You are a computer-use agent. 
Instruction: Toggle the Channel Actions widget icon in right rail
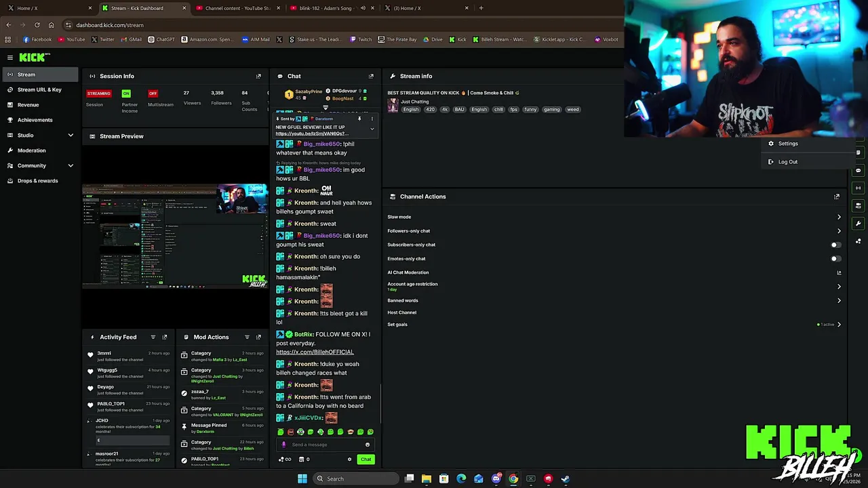pyautogui.click(x=859, y=205)
